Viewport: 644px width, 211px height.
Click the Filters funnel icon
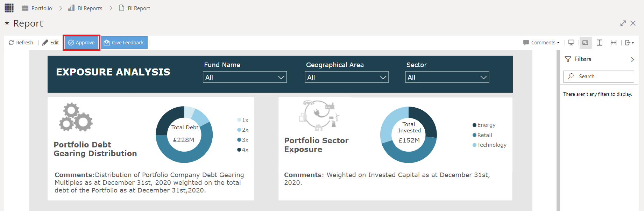568,59
